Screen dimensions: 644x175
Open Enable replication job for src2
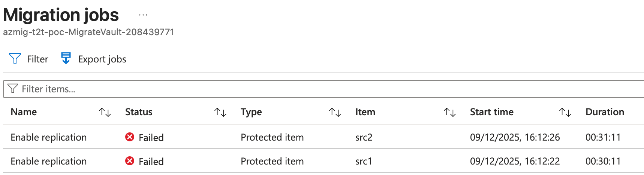pos(49,137)
